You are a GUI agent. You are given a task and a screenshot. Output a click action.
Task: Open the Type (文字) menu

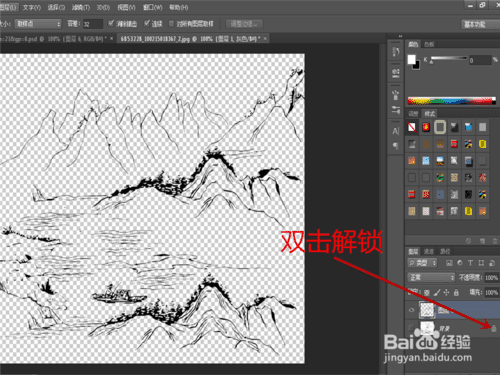coord(32,7)
